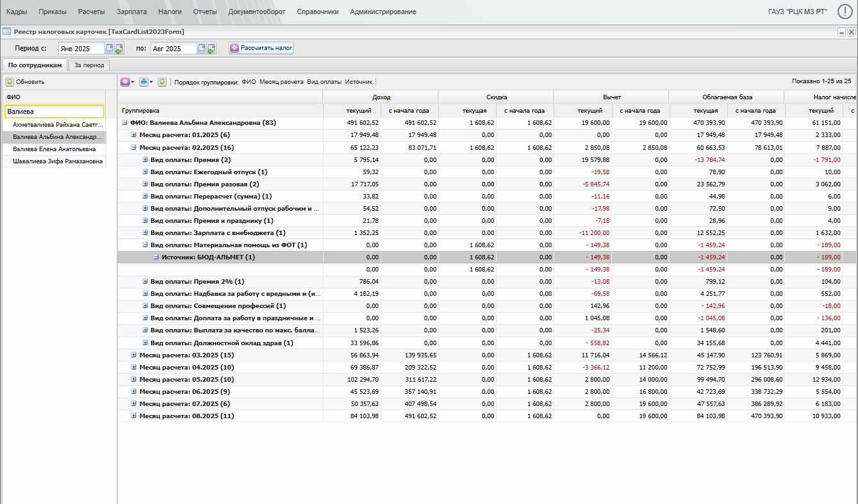Open print options dropdown arrow
The width and height of the screenshot is (858, 504).
coord(151,82)
